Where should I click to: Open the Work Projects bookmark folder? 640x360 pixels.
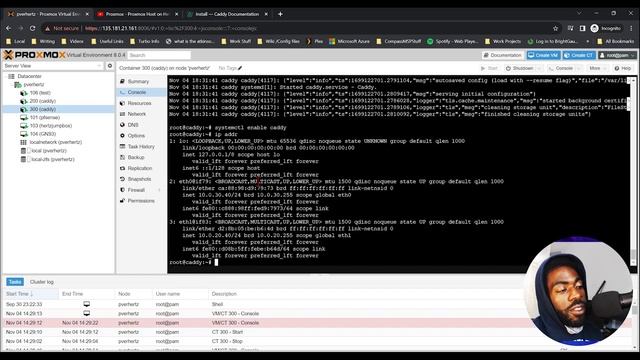click(502, 41)
